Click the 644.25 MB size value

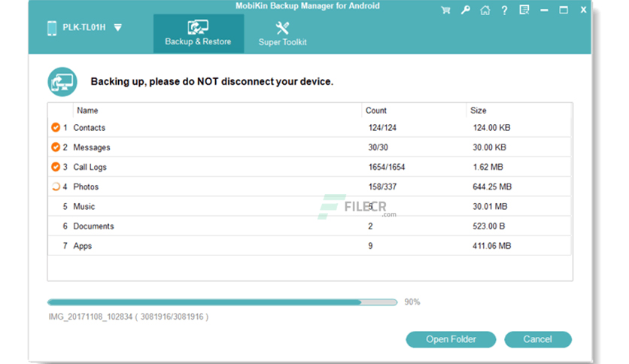(492, 187)
